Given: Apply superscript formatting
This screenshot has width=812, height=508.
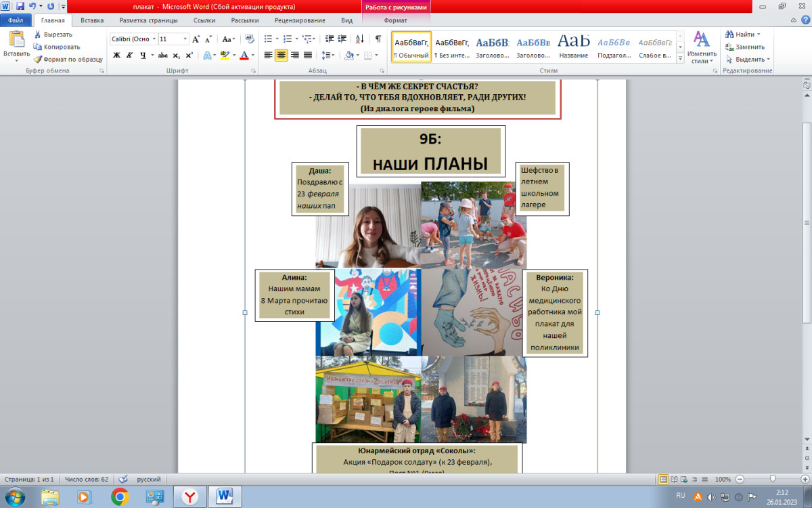Looking at the screenshot, I should (x=189, y=56).
